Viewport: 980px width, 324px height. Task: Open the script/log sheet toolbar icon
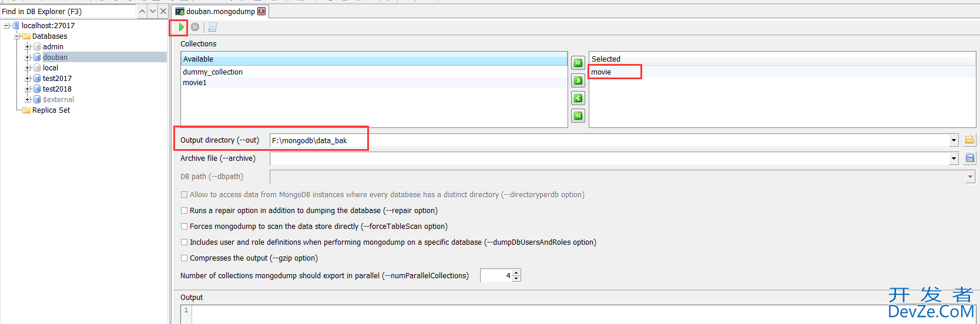213,27
